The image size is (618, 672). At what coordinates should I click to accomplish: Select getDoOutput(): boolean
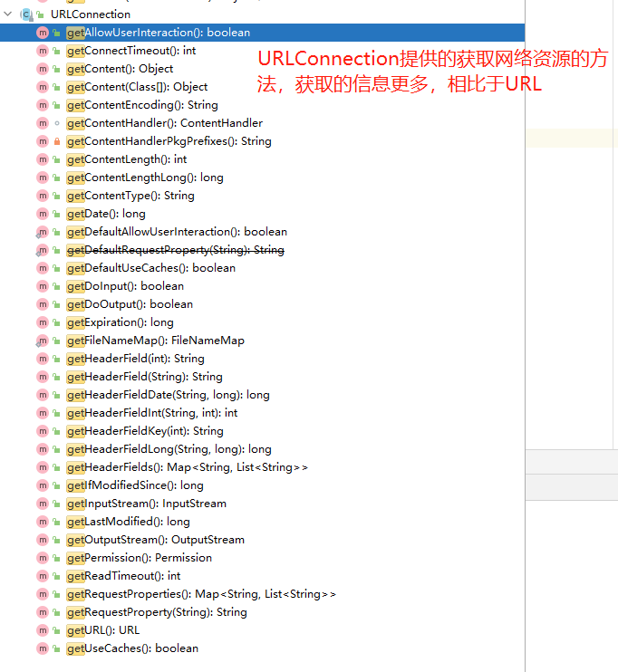click(130, 304)
